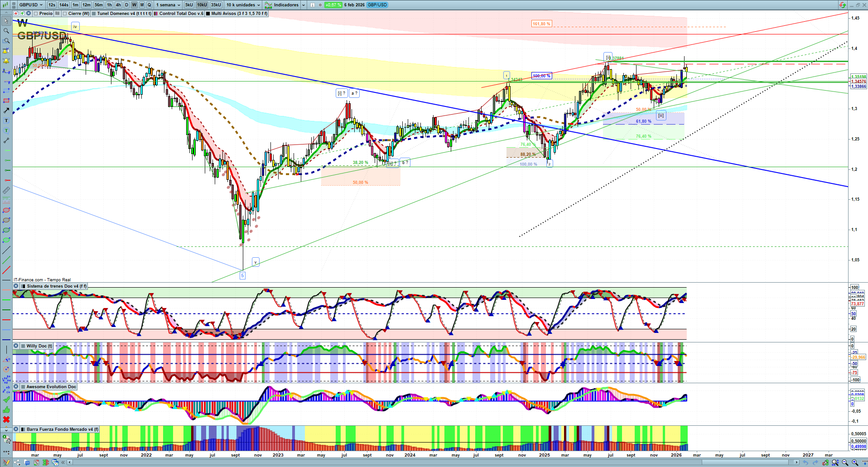This screenshot has height=467, width=868.
Task: Expand the Indicadores dropdown arrow
Action: [304, 5]
